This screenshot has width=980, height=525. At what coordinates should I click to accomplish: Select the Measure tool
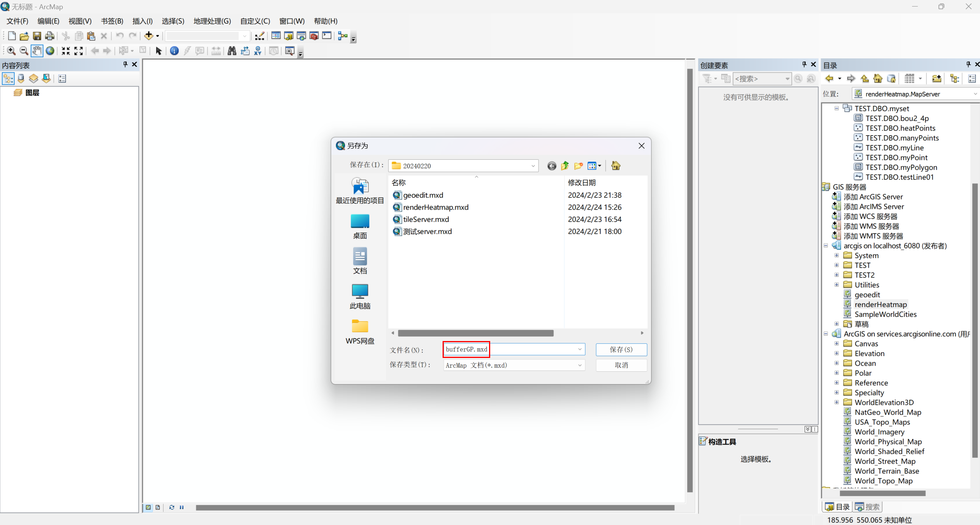[x=216, y=51]
